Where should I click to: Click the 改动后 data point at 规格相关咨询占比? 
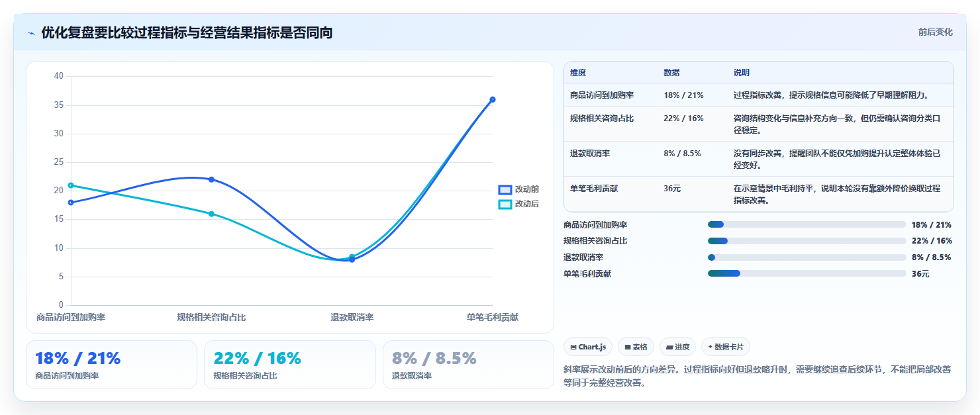pos(211,214)
